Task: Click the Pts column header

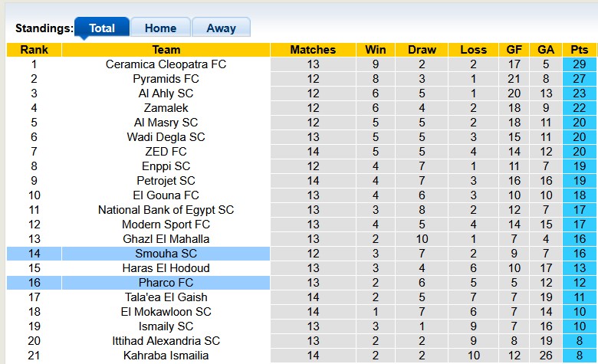Action: (x=579, y=50)
